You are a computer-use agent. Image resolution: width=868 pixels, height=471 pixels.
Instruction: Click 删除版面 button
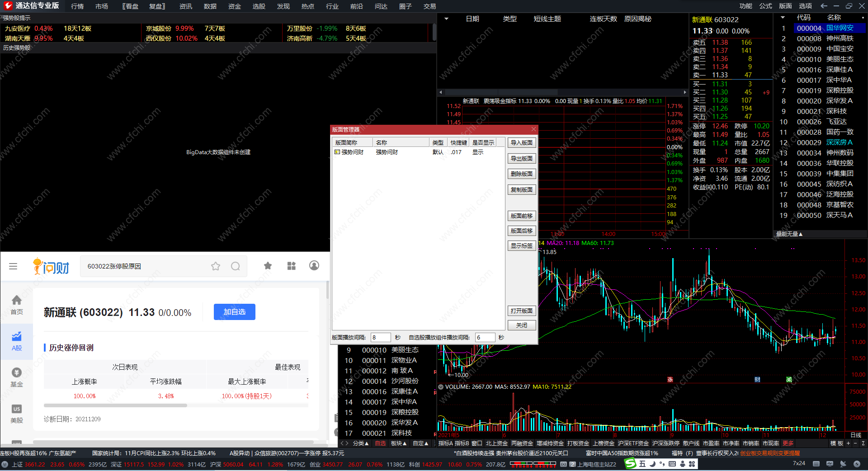point(522,174)
